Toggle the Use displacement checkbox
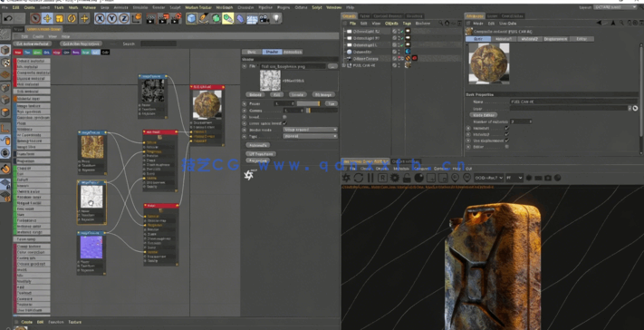644x330 pixels. [x=507, y=141]
